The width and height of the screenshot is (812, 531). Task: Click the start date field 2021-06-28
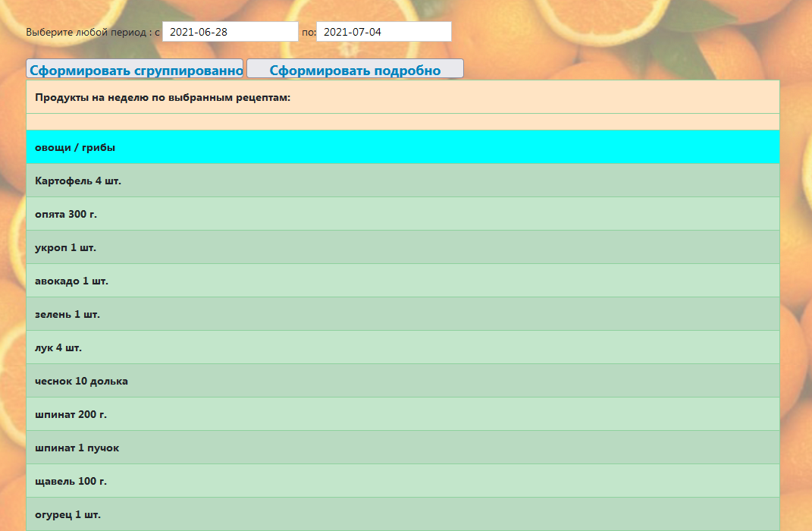(230, 32)
